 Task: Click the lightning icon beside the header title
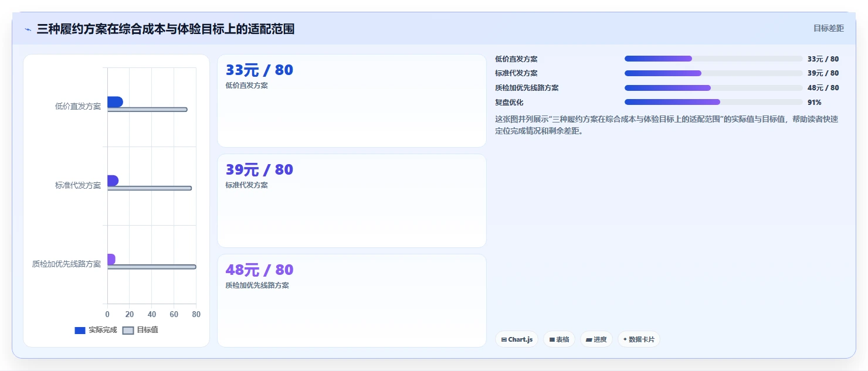(x=28, y=29)
